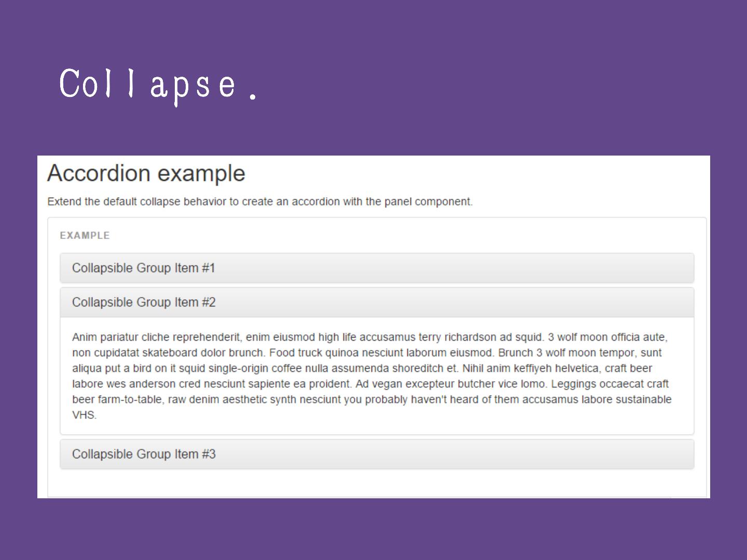Image resolution: width=747 pixels, height=560 pixels.
Task: Expand Collapsible Group Item #3
Action: coord(143,454)
